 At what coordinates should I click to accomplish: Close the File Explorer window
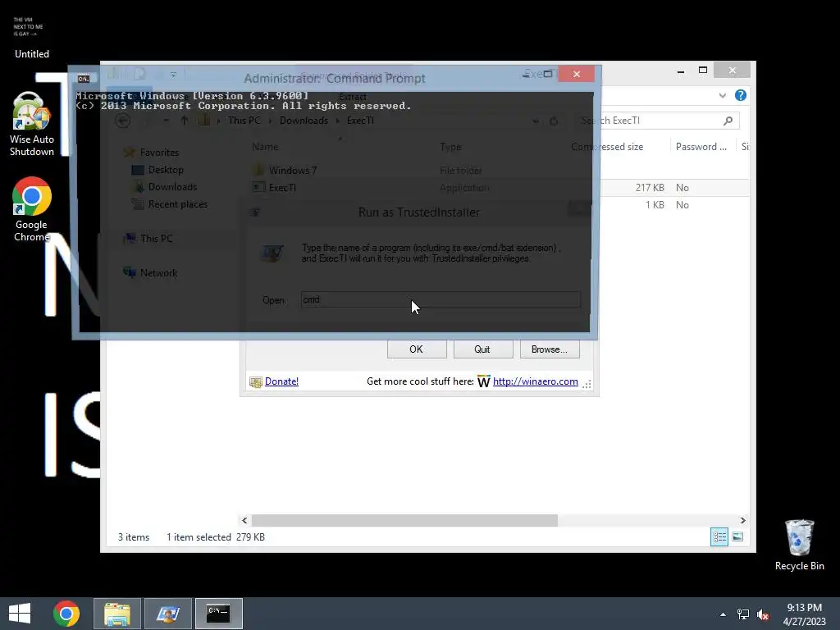tap(733, 71)
